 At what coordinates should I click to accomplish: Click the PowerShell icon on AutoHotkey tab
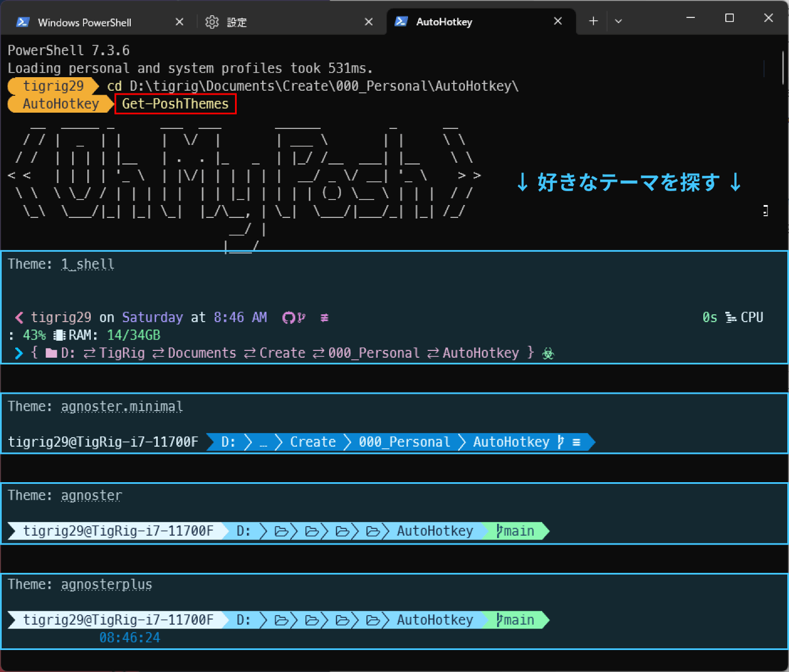pos(401,21)
